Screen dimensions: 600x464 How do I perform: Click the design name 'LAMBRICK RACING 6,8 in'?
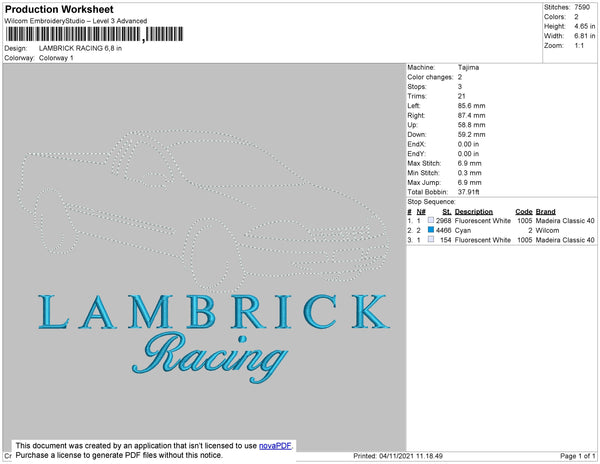click(x=80, y=48)
